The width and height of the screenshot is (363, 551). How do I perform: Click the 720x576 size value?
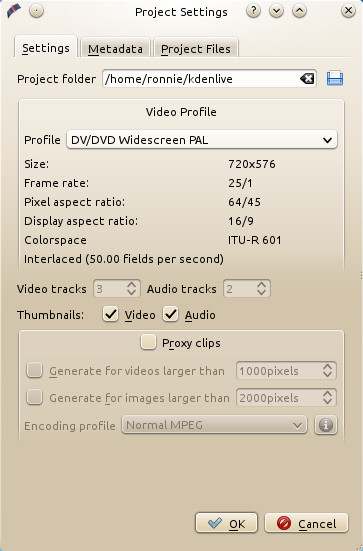point(252,164)
